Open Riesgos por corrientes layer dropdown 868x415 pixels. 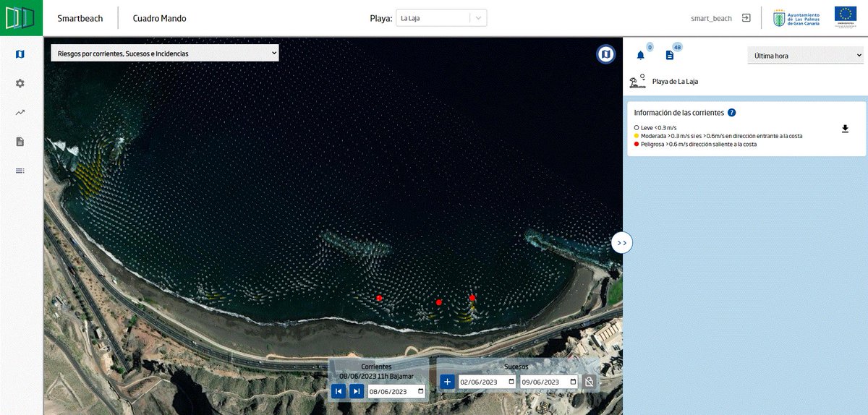click(x=165, y=53)
